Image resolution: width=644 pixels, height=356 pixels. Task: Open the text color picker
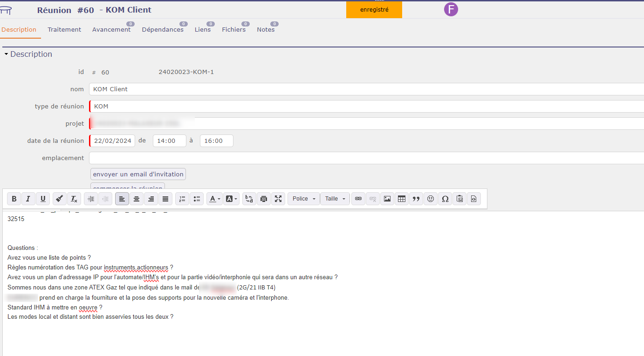214,199
